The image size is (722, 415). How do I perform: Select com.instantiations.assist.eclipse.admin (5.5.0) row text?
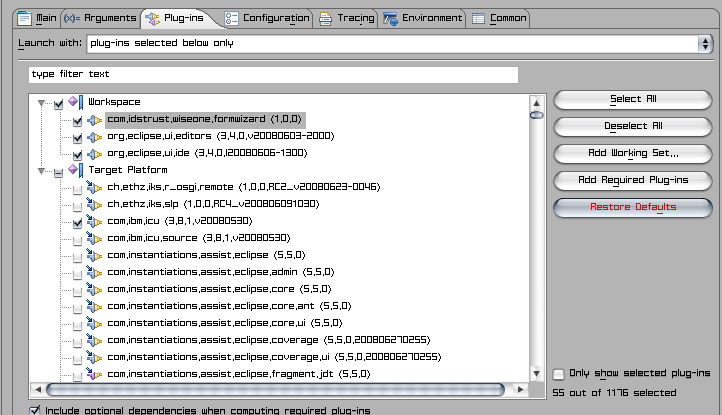coord(221,272)
